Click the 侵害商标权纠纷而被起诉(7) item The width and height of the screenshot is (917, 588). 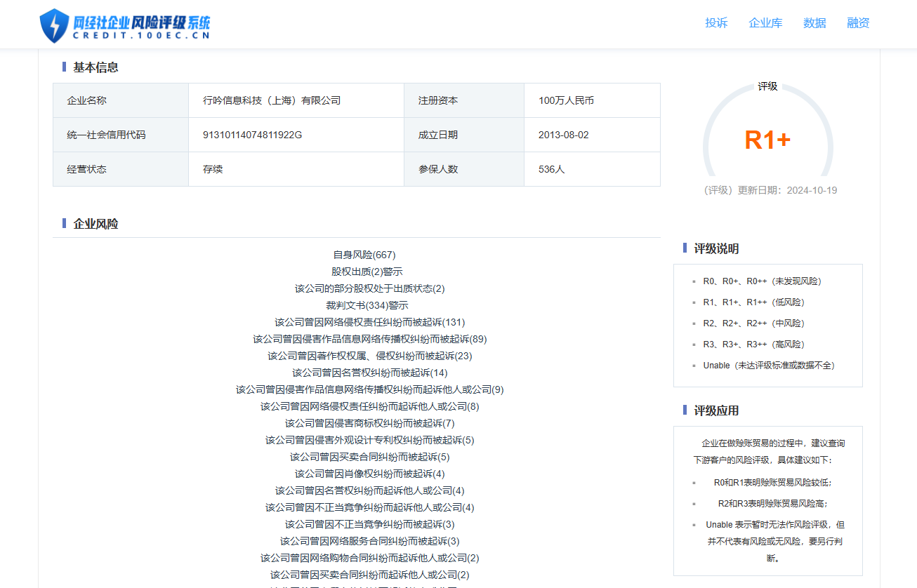369,423
